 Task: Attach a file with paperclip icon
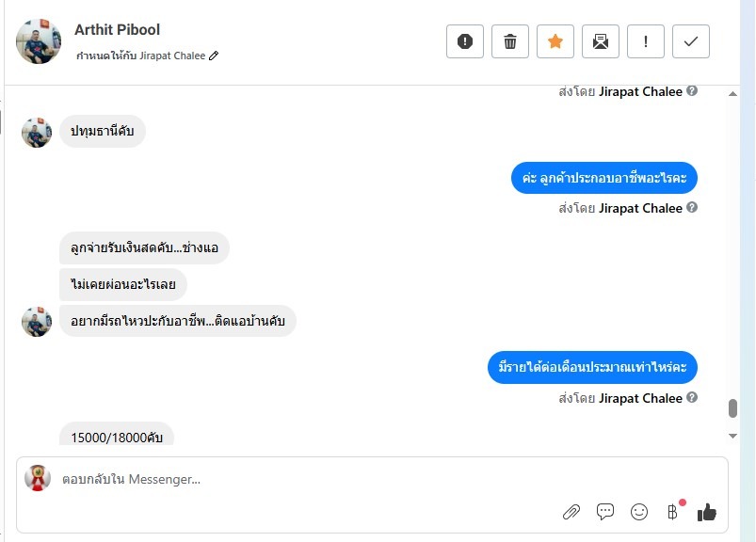click(x=571, y=512)
